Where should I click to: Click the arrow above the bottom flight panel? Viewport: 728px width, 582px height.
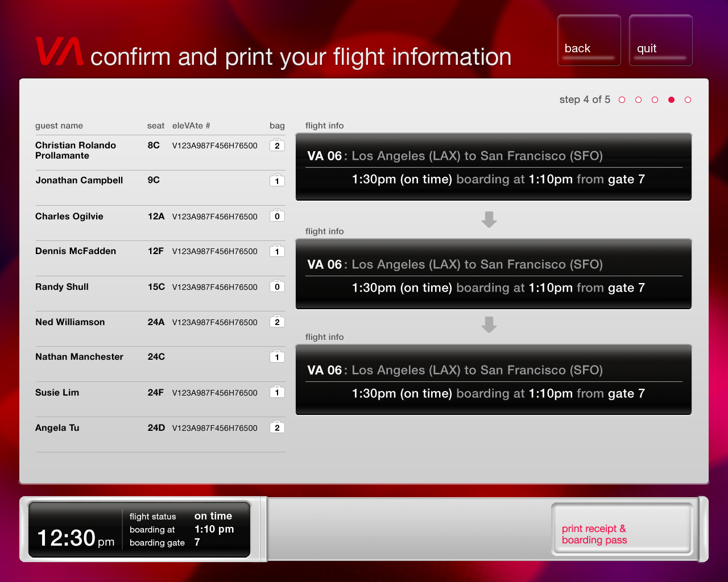489,325
